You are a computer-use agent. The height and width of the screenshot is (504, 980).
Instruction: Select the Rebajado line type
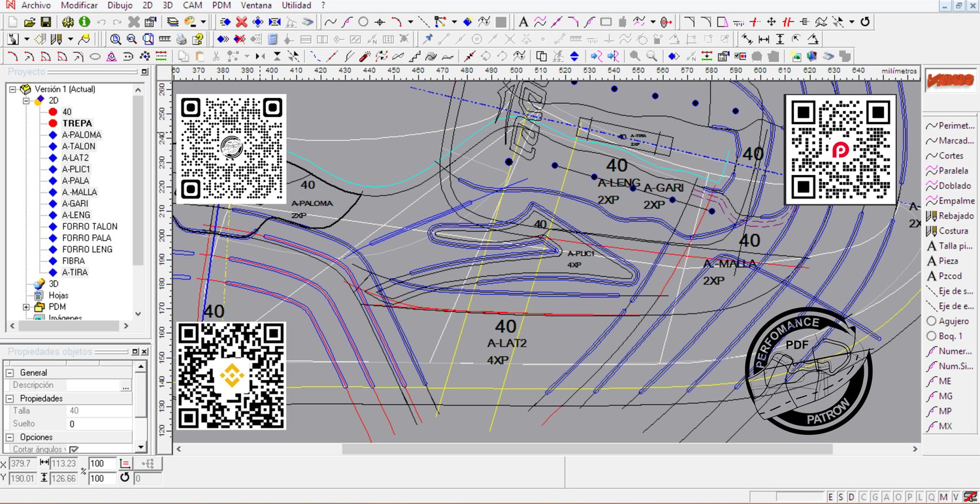tap(951, 215)
